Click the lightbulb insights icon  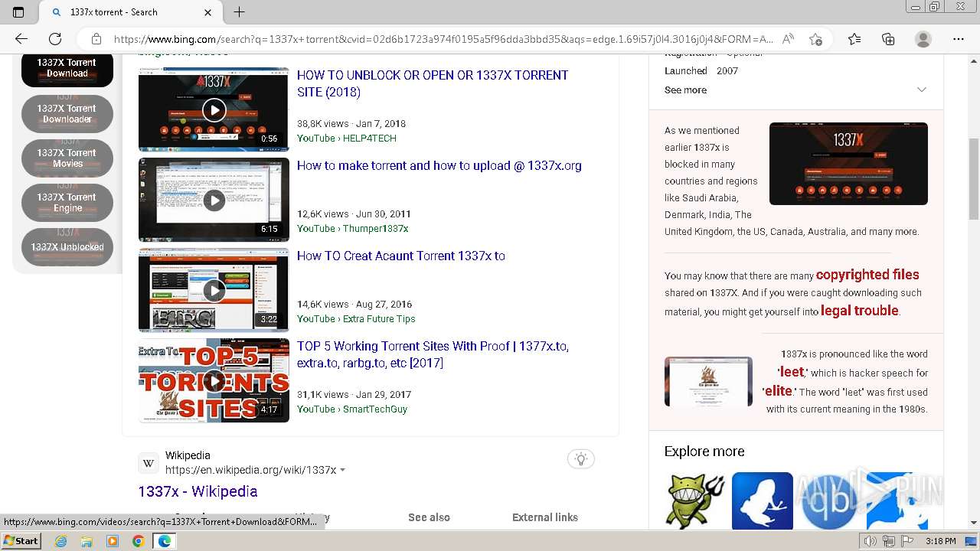click(x=581, y=459)
